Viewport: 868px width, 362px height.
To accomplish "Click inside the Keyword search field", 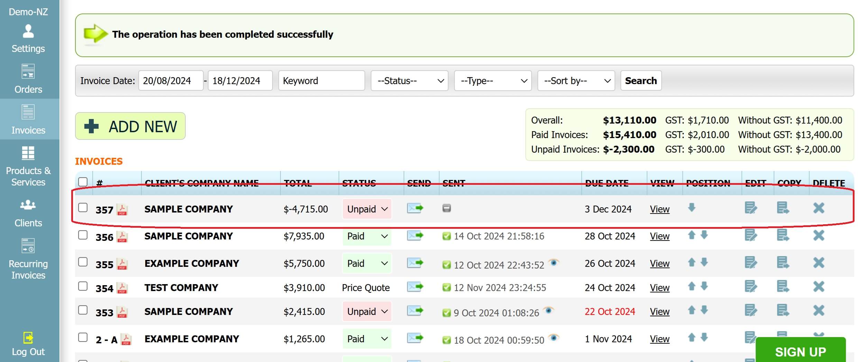I will (x=322, y=81).
